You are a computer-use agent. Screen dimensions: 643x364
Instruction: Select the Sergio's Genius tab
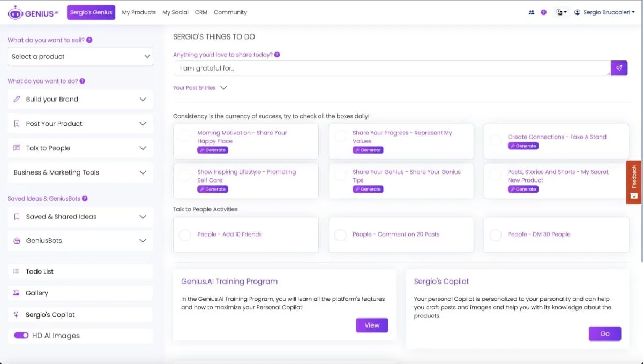pyautogui.click(x=91, y=12)
